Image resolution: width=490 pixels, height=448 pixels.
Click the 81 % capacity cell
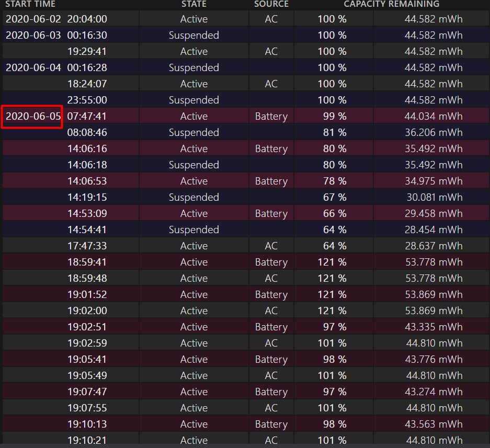[335, 132]
